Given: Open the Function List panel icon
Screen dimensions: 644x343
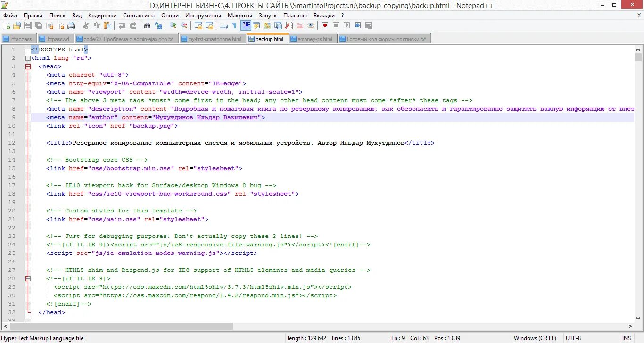Looking at the screenshot, I should [289, 25].
